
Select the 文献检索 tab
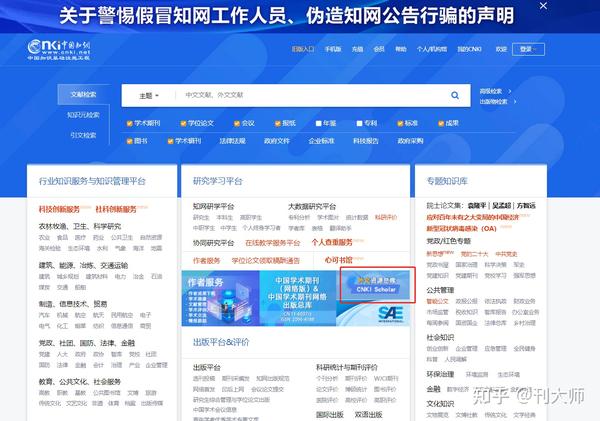(x=83, y=95)
